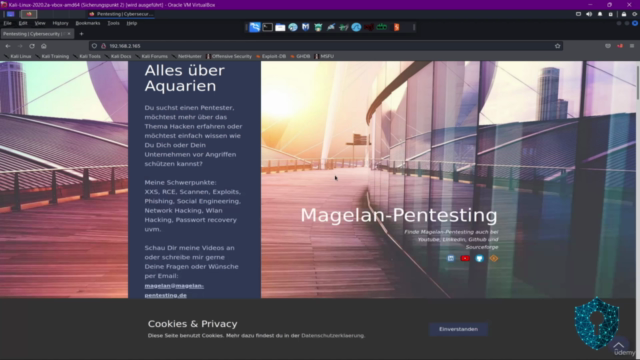Click the tracking protection shield in address bar
The image size is (640, 360).
pyautogui.click(x=94, y=46)
